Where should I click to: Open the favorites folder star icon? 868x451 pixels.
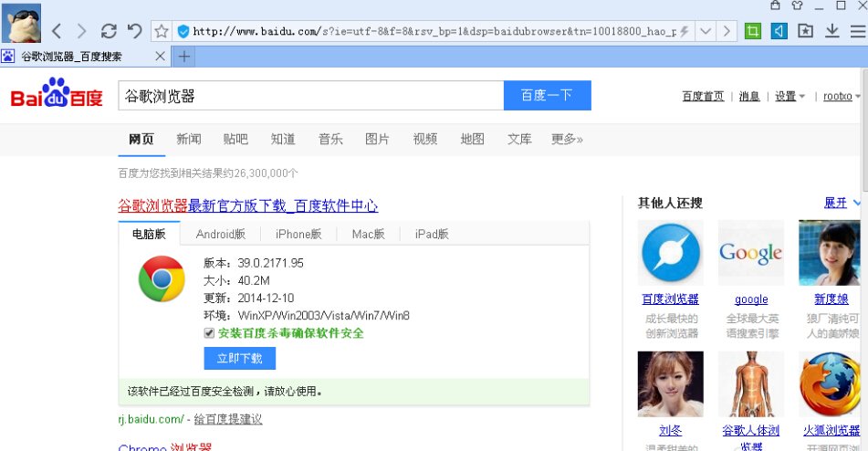805,31
